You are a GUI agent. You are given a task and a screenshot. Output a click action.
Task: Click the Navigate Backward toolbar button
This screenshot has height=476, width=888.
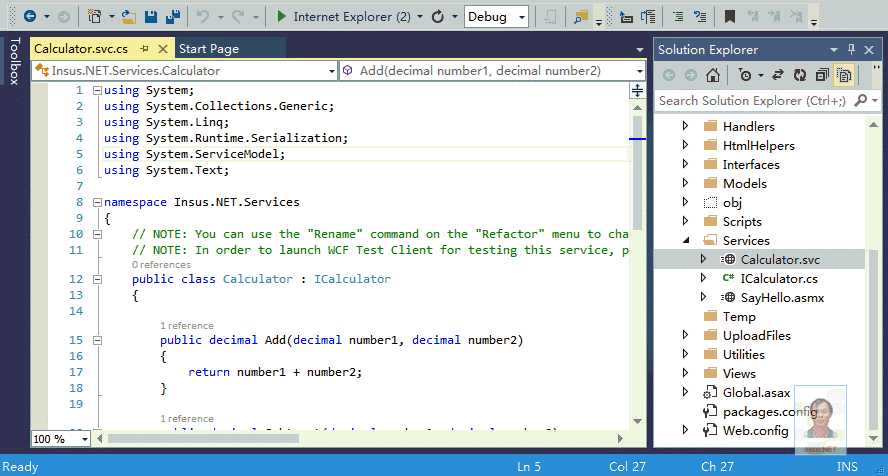point(30,16)
